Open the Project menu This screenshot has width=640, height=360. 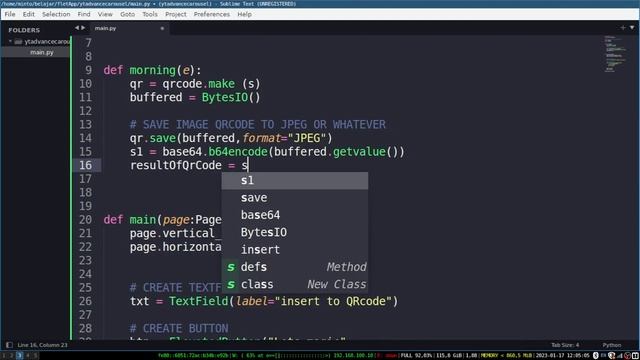tap(176, 14)
